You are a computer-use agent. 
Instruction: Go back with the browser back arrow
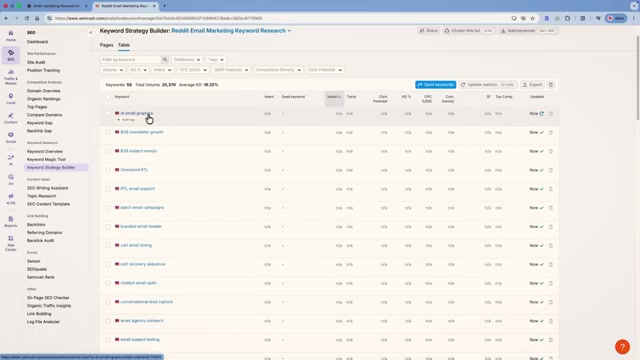coord(6,18)
